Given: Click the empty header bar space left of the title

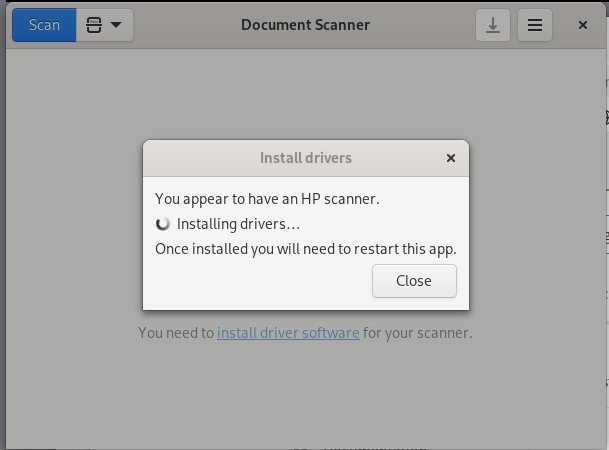Looking at the screenshot, I should (186, 25).
